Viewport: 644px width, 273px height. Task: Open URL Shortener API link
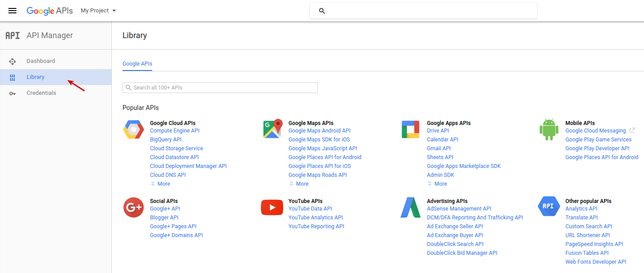tap(588, 235)
